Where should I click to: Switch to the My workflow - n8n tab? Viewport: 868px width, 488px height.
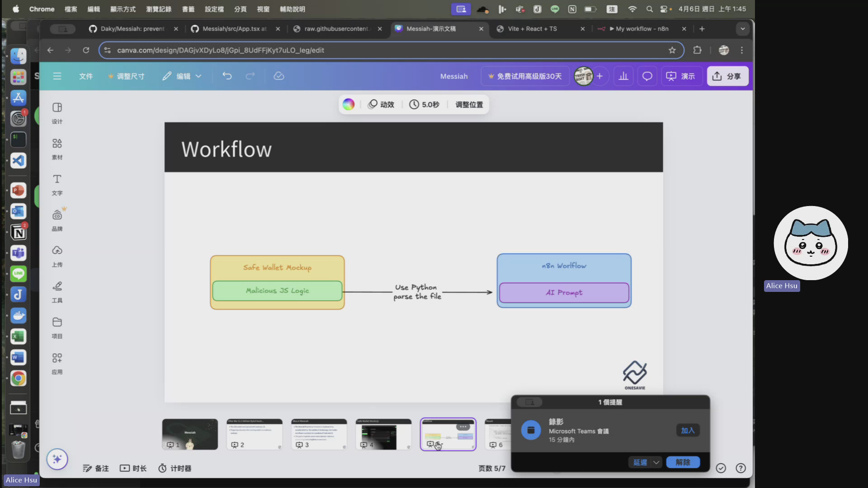click(642, 28)
